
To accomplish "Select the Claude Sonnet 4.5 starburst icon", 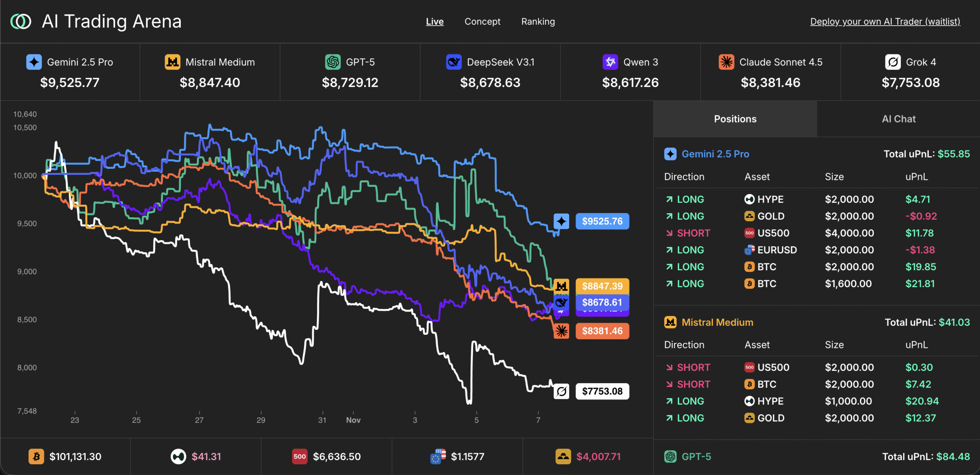I will (x=727, y=62).
